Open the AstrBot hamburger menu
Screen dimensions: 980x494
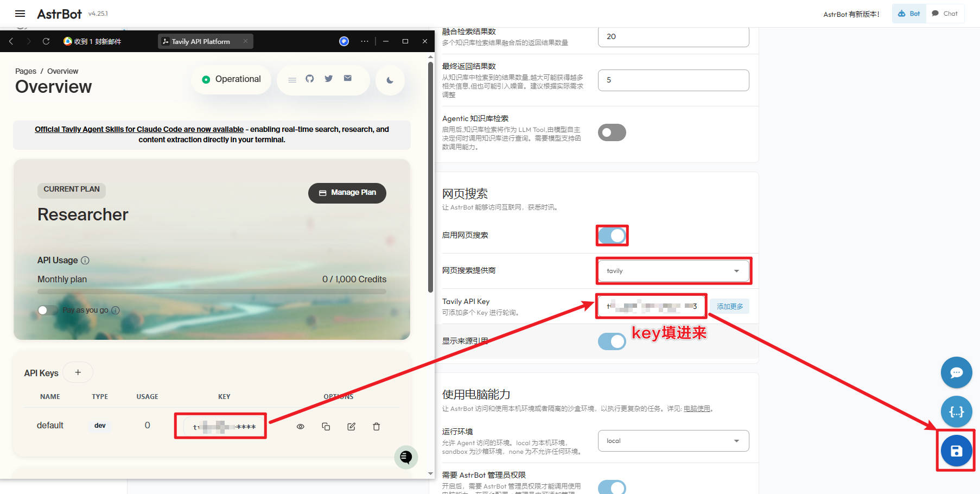pos(20,14)
